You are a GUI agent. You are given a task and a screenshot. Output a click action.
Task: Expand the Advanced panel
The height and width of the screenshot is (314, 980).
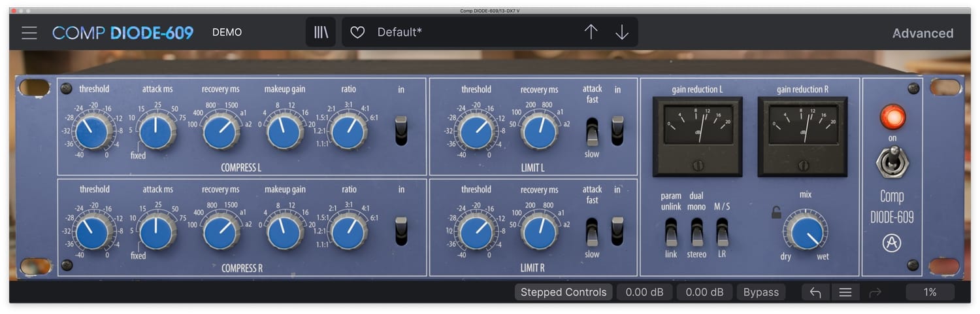tap(923, 33)
